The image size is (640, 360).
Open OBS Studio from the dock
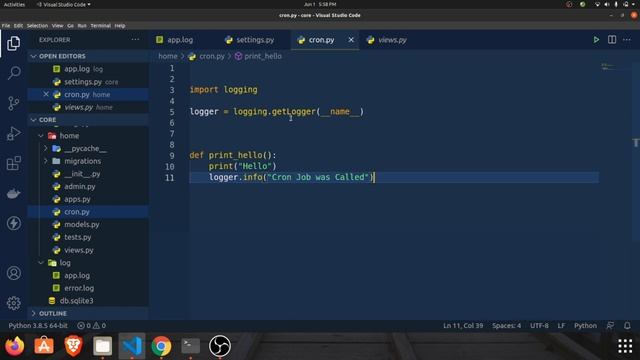[x=220, y=346]
